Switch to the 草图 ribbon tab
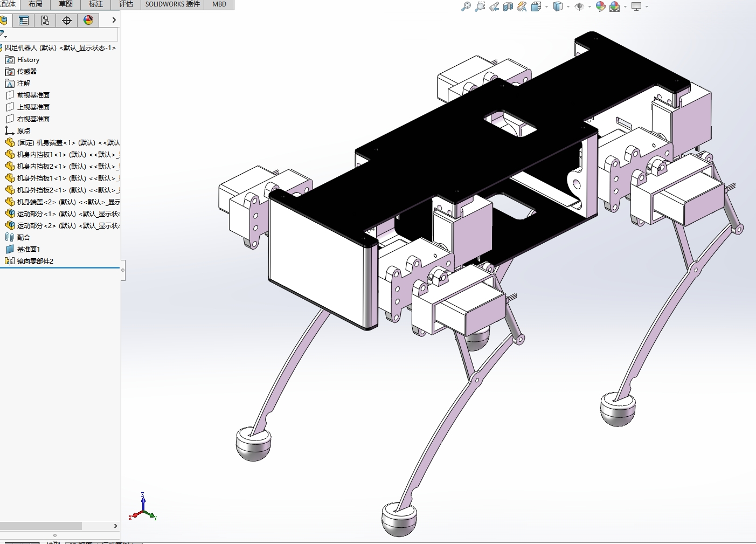 pos(66,4)
